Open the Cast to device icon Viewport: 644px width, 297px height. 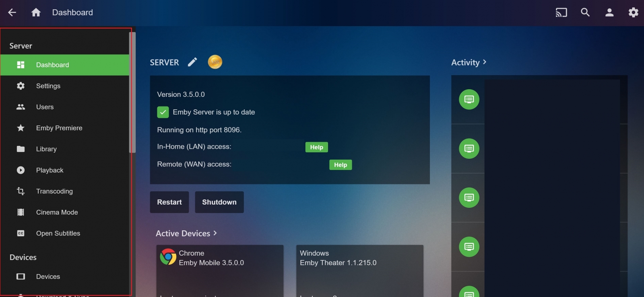click(561, 12)
